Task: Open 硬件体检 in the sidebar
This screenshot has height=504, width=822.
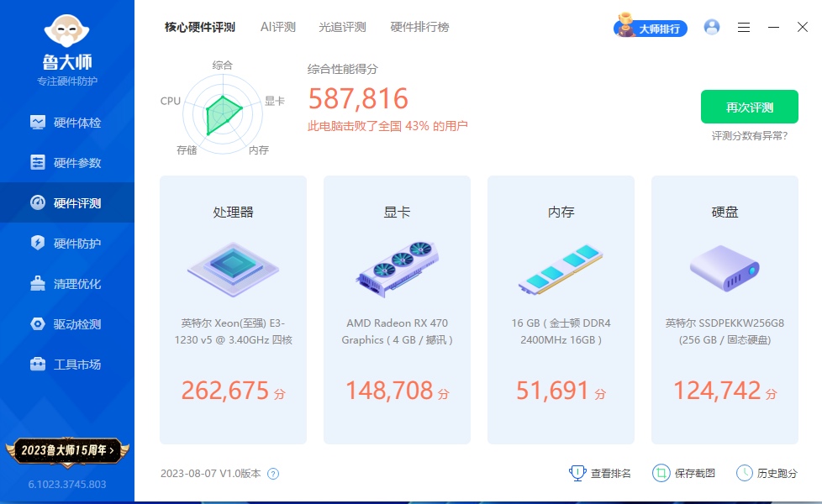Action: (x=67, y=123)
